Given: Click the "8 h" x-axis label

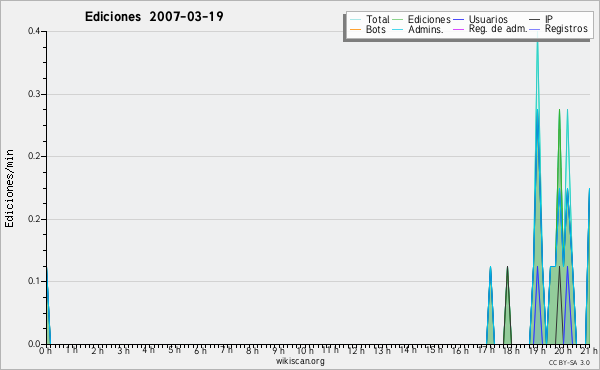Looking at the screenshot, I should point(252,350).
